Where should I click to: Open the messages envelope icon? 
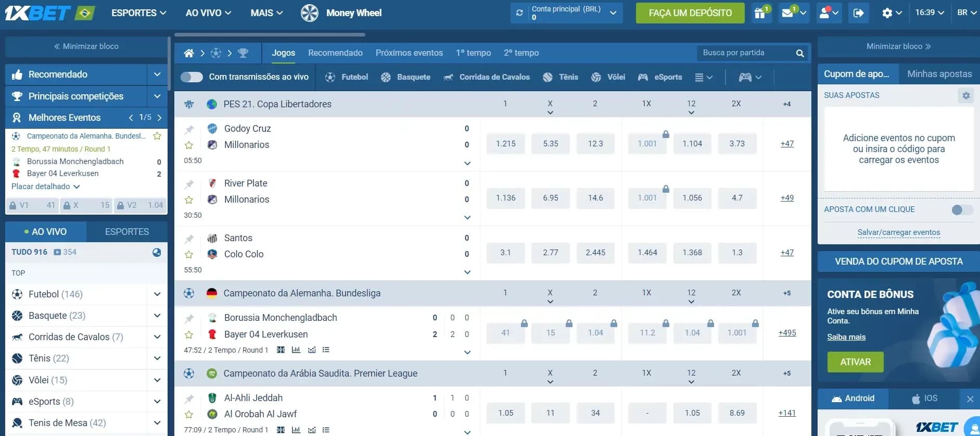click(788, 13)
